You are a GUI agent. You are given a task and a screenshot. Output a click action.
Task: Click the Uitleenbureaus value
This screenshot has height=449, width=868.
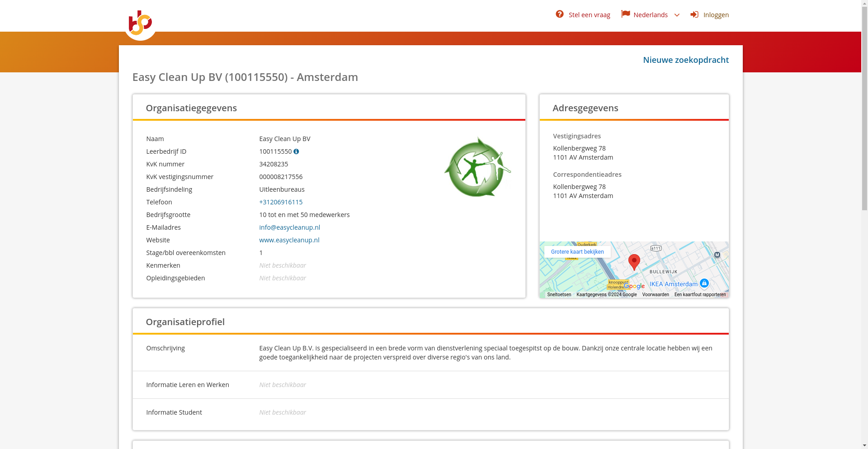click(x=282, y=189)
